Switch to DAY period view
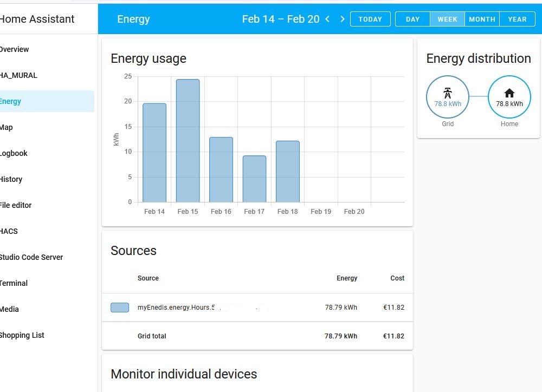The width and height of the screenshot is (542, 392). [x=412, y=19]
